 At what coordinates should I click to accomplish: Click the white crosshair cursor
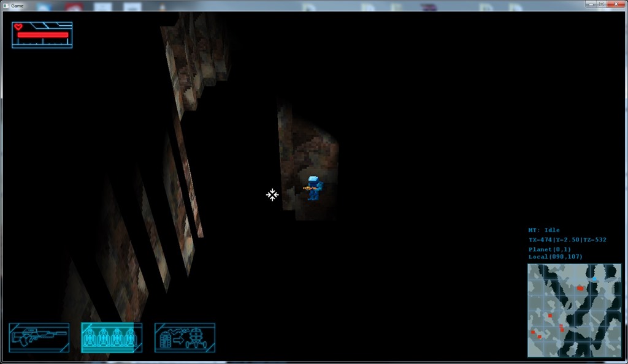tap(272, 195)
